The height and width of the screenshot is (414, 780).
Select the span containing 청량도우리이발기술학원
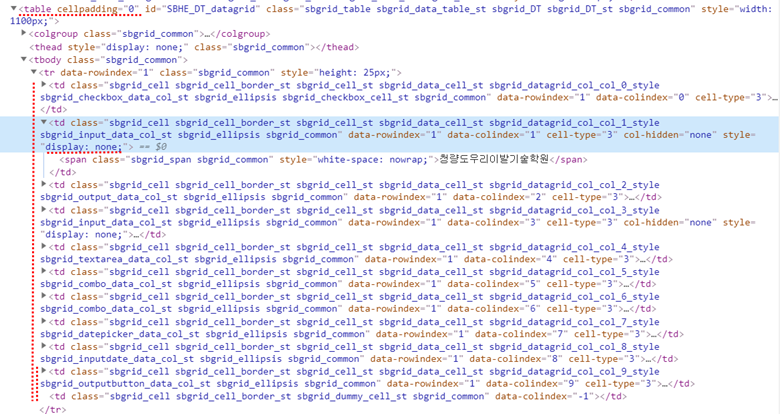coord(323,160)
